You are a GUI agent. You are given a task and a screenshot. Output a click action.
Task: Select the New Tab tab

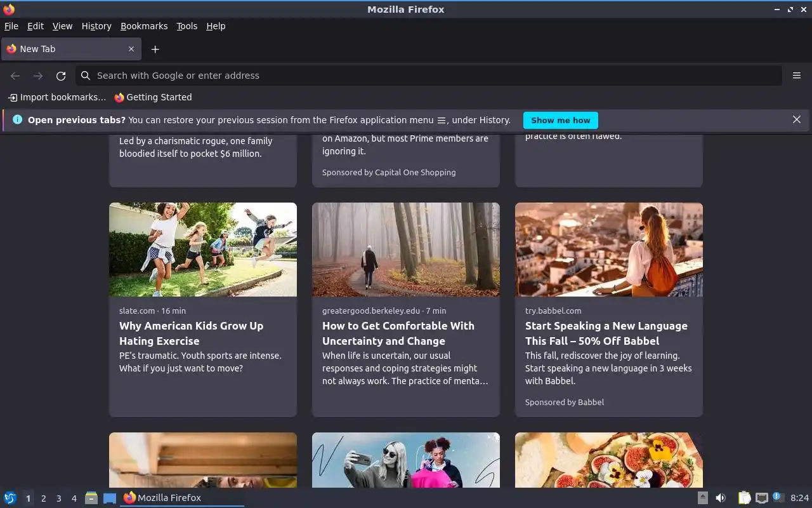pyautogui.click(x=70, y=49)
